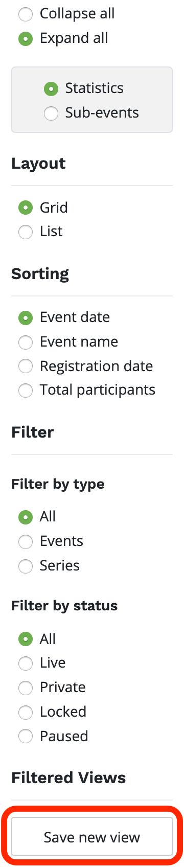184x868 pixels.
Task: Sort by Registration date
Action: (26, 367)
